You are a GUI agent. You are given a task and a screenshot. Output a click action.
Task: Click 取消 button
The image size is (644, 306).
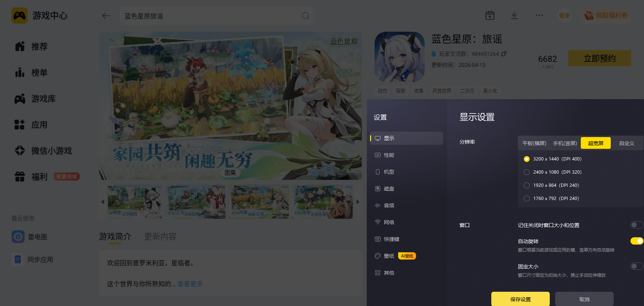584,299
